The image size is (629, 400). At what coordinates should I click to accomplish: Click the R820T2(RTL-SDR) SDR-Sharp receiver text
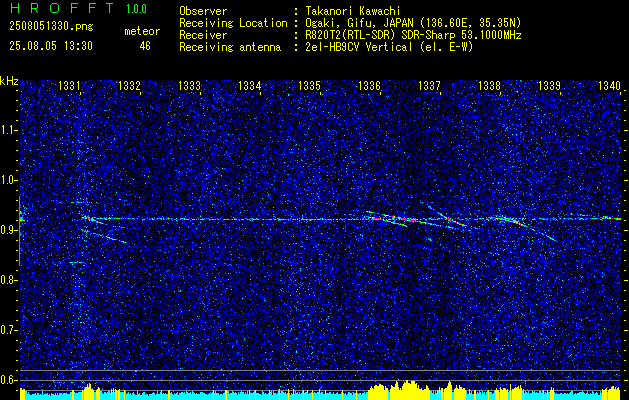point(411,35)
